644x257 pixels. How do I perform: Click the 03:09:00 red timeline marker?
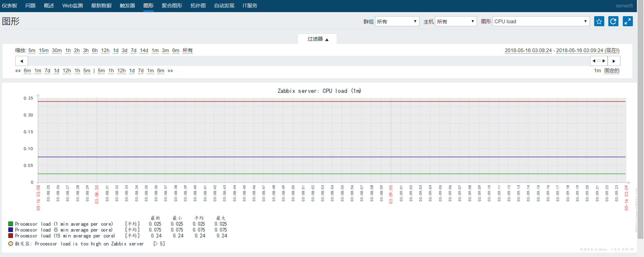391,194
